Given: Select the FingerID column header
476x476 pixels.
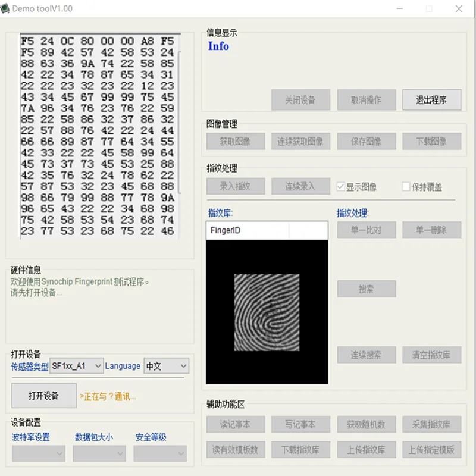Looking at the screenshot, I should [248, 230].
